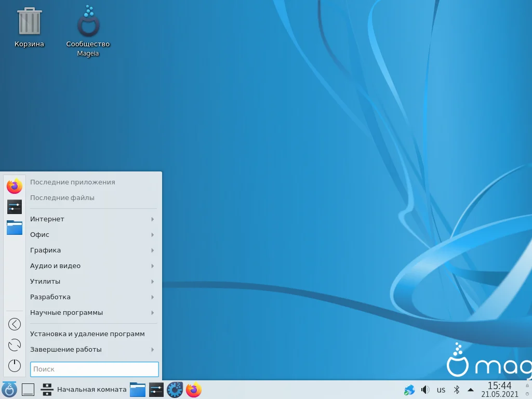
Task: Show hidden tray icons with the up arrow
Action: [471, 390]
